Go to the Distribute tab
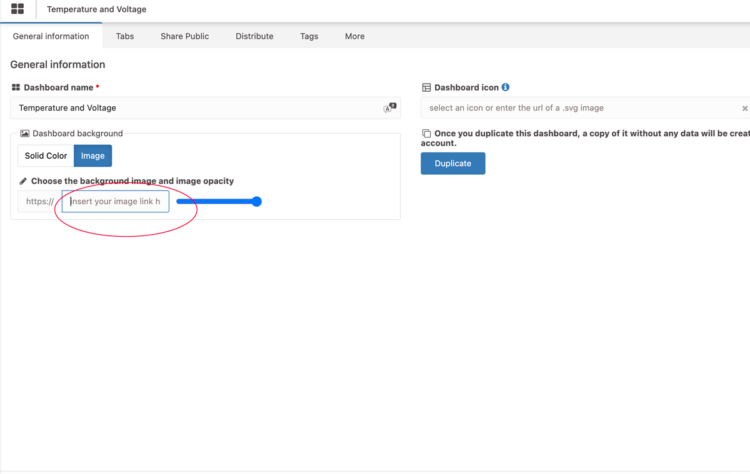This screenshot has width=750, height=474. [x=254, y=36]
